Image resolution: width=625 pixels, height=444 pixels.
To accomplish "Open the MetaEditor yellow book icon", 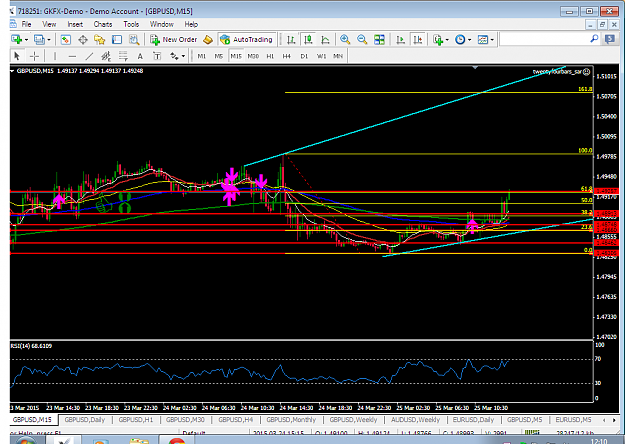I will point(208,39).
